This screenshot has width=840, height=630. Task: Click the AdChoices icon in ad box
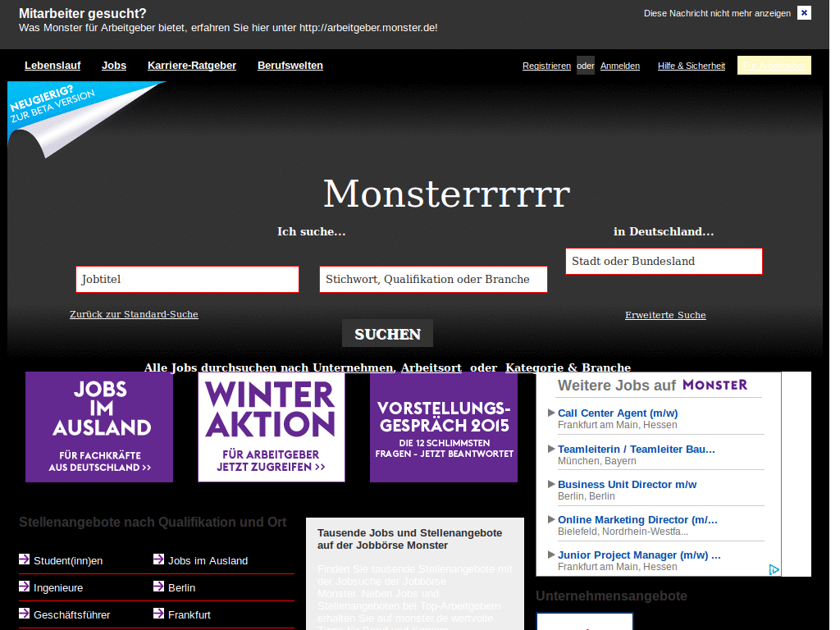[774, 569]
